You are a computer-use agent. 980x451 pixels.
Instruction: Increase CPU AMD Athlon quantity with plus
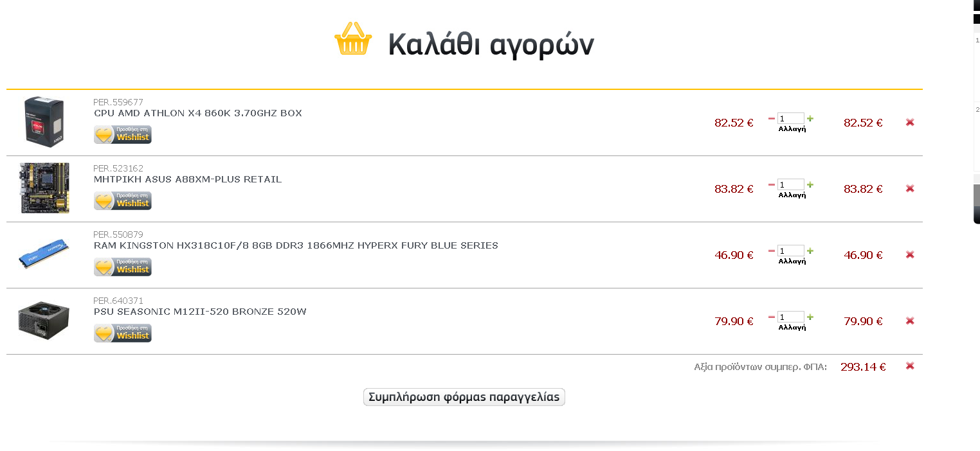(x=810, y=118)
